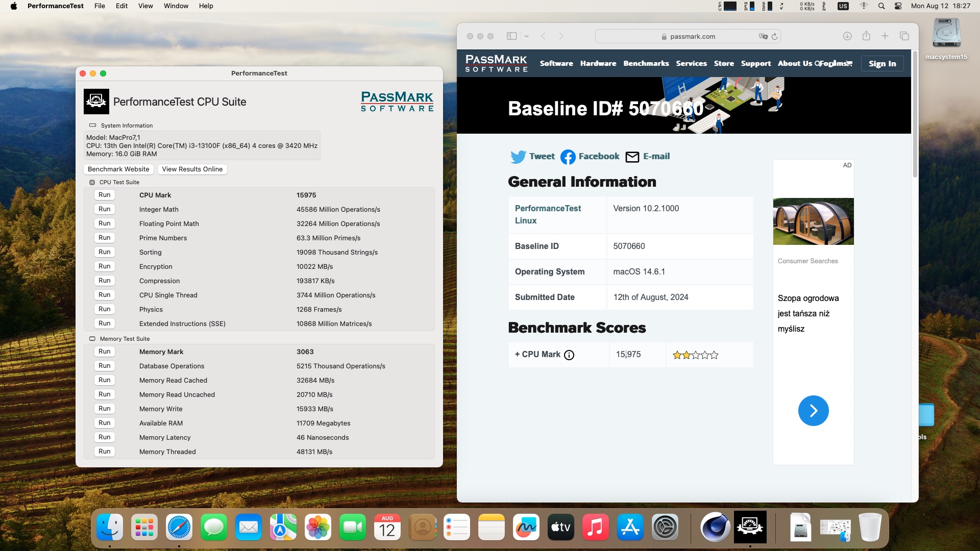
Task: Click Safari's share icon
Action: pos(866,36)
